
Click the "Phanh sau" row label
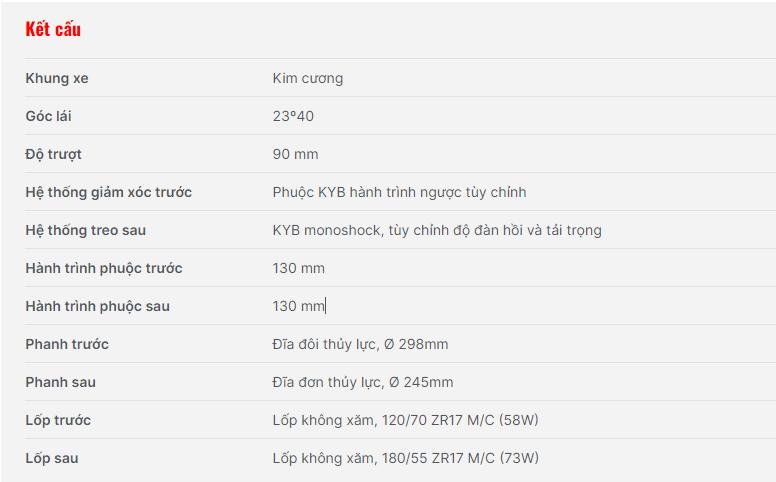[60, 382]
